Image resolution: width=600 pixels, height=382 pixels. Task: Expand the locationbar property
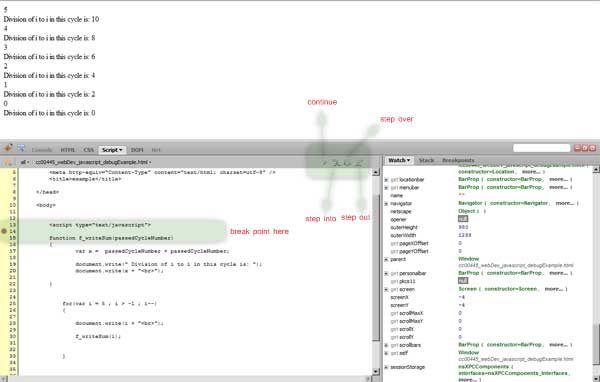point(386,180)
